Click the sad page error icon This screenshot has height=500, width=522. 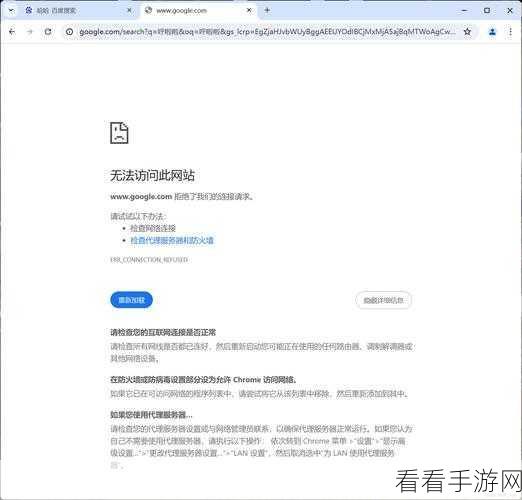pos(119,133)
